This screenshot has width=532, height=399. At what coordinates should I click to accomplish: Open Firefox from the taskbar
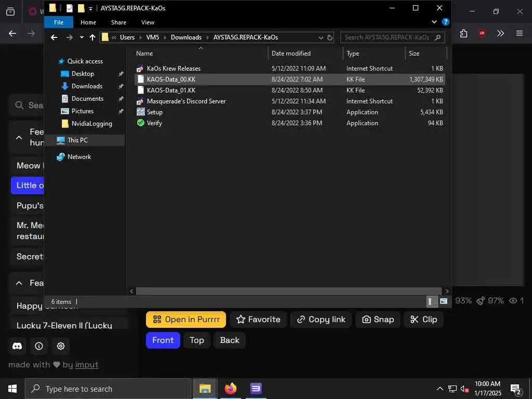pyautogui.click(x=230, y=389)
